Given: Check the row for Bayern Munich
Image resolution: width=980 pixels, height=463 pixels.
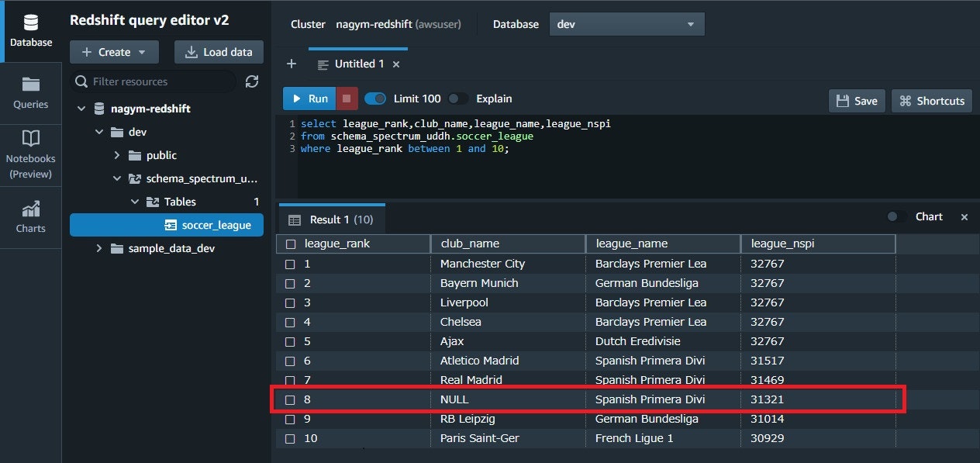Looking at the screenshot, I should [x=290, y=283].
